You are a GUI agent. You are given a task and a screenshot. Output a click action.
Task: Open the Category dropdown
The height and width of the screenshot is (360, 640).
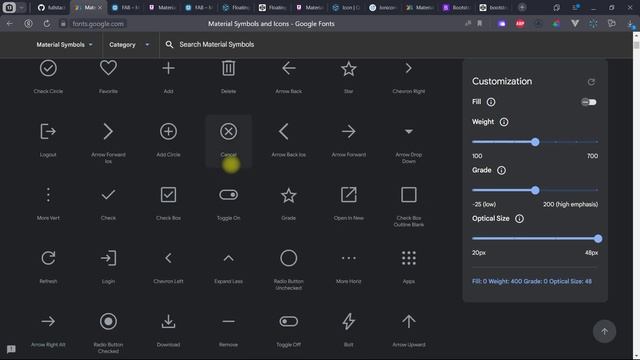(x=129, y=44)
